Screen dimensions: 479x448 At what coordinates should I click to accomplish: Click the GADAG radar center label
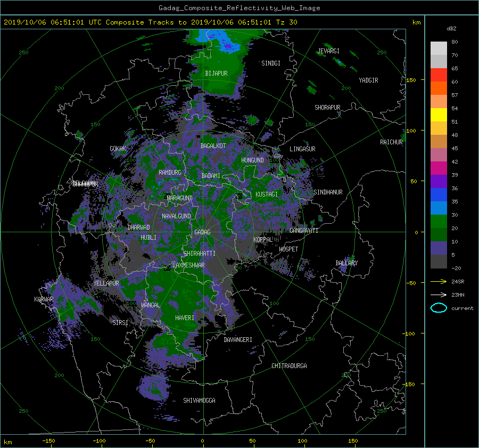point(202,232)
